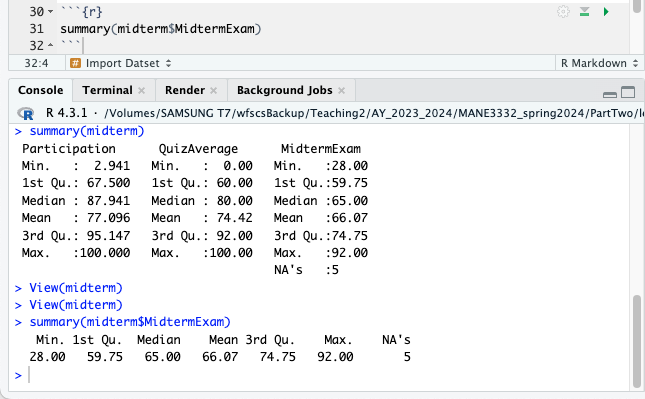Minimize the console pane
Image resolution: width=645 pixels, height=399 pixels.
(x=610, y=94)
